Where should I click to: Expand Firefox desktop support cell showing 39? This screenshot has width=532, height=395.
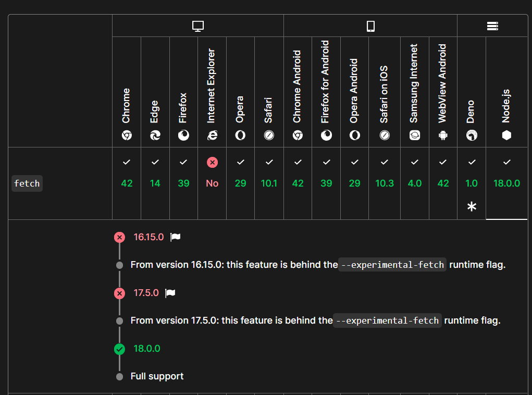click(183, 183)
